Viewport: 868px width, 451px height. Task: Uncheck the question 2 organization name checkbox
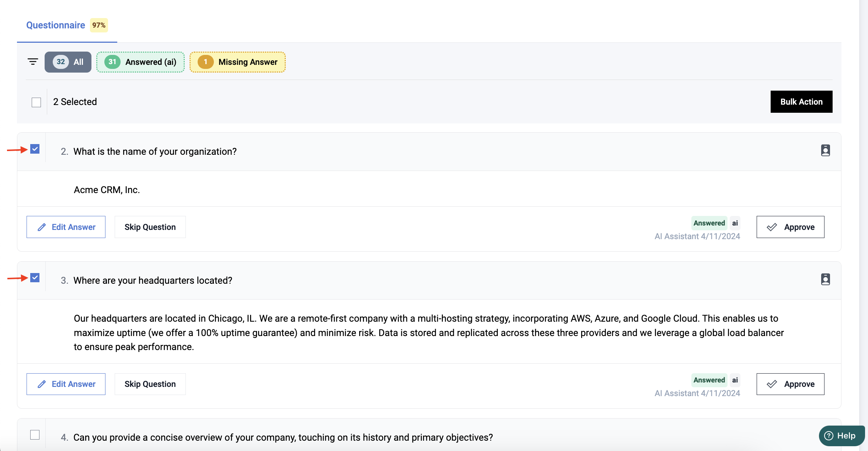click(x=35, y=149)
